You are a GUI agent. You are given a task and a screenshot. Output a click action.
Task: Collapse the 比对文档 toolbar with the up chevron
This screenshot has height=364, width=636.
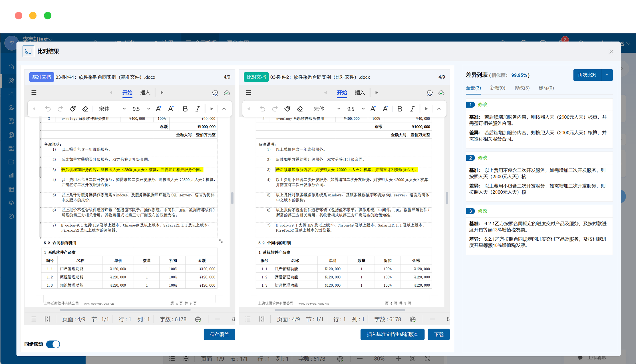click(439, 109)
